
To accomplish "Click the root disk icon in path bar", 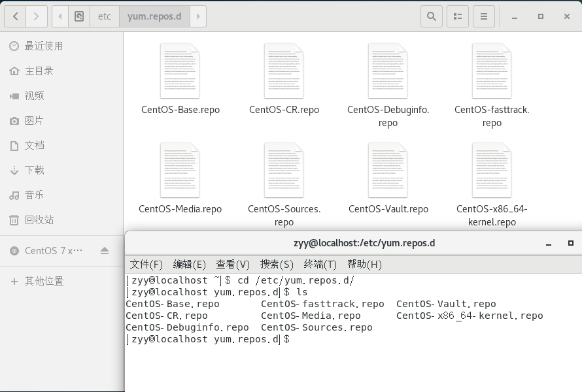I will (79, 16).
